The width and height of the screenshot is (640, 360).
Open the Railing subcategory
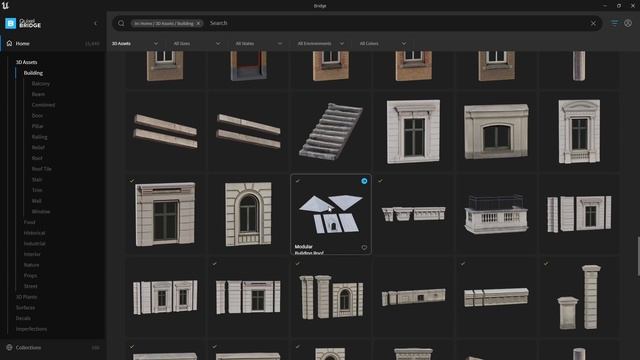pos(40,137)
